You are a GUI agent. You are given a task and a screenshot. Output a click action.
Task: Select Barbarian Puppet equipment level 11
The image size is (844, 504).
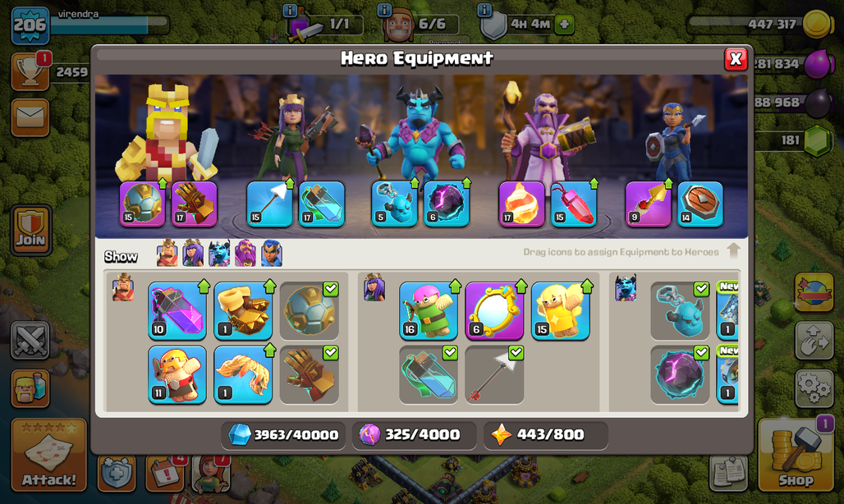pyautogui.click(x=177, y=374)
